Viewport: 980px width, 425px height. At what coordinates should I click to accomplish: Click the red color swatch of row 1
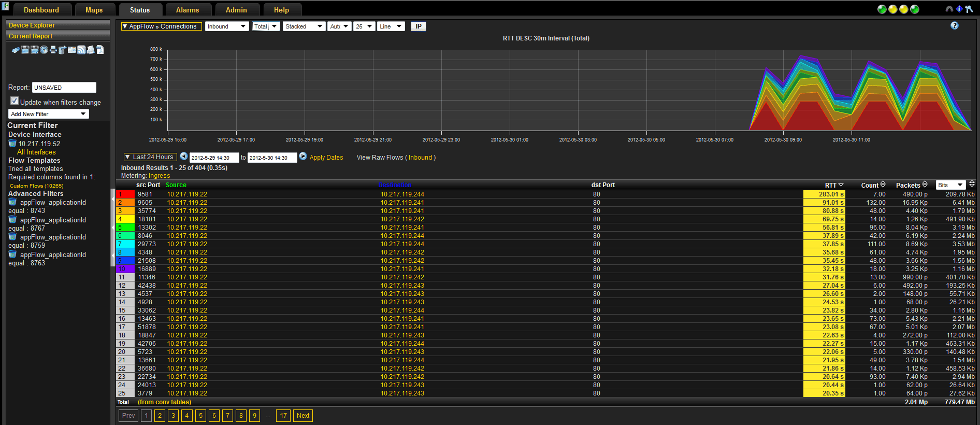click(x=125, y=194)
